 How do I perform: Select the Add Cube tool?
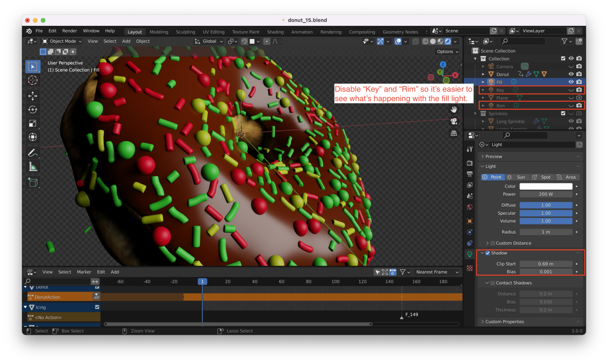point(33,182)
